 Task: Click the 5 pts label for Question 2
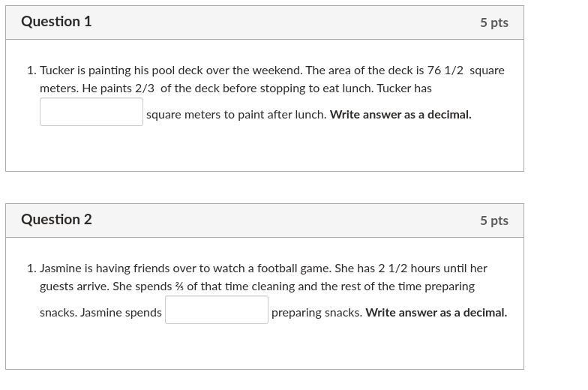click(x=494, y=220)
